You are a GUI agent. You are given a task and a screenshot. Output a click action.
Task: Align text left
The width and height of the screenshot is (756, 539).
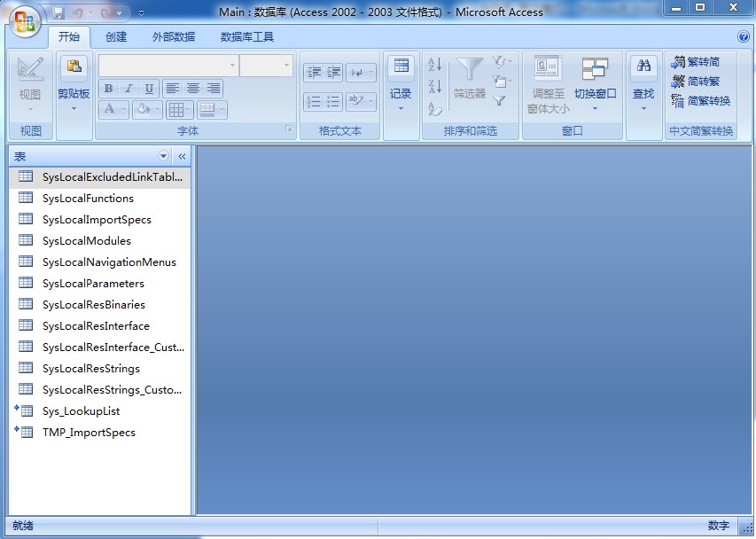(x=173, y=89)
